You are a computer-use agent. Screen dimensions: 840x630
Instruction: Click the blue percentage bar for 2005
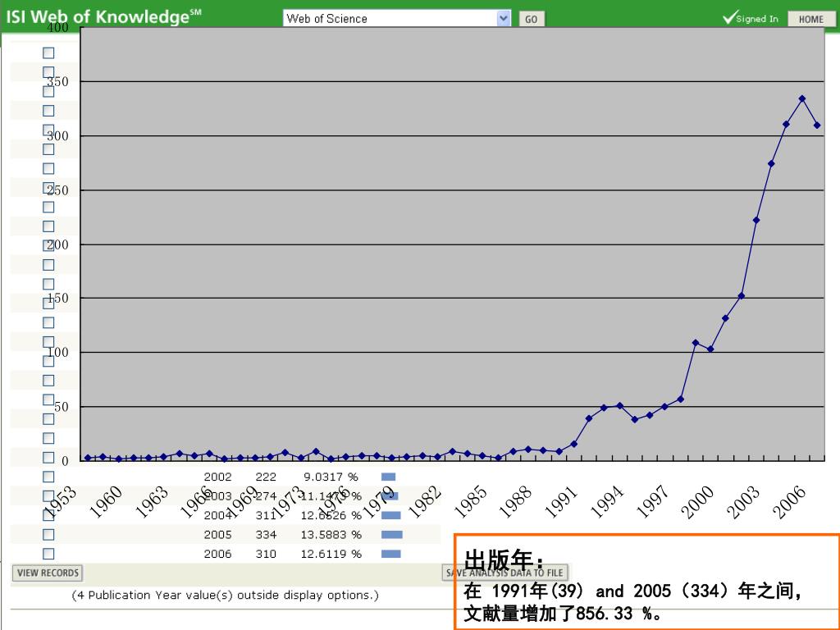391,535
